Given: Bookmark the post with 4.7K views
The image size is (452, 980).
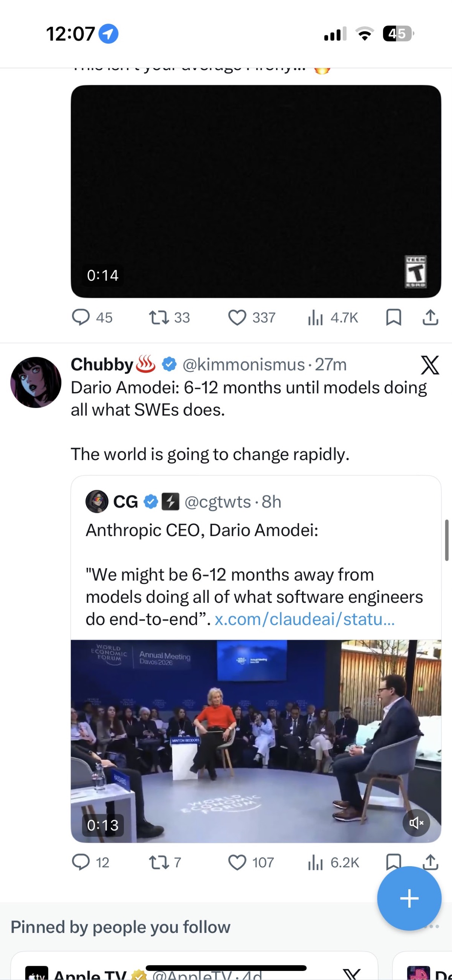Looking at the screenshot, I should click(x=393, y=317).
